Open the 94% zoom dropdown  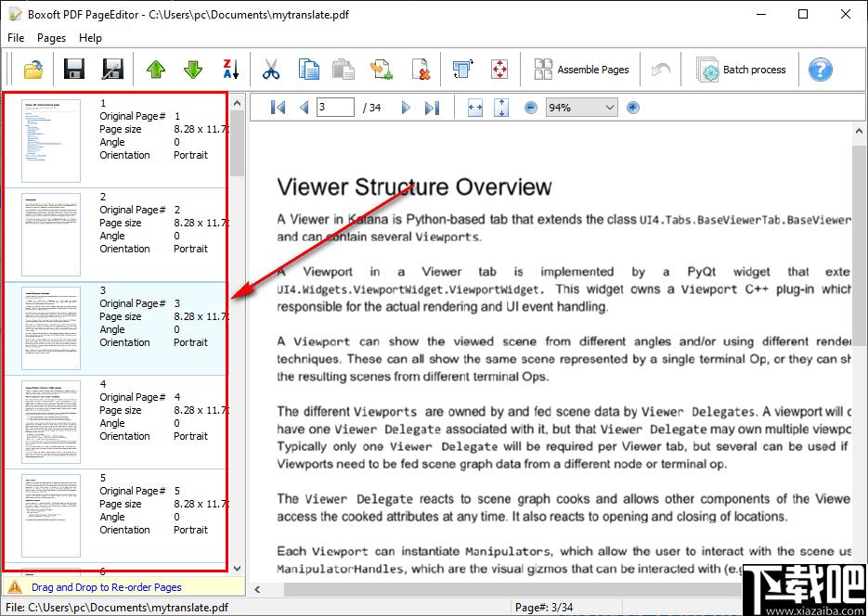[x=581, y=108]
